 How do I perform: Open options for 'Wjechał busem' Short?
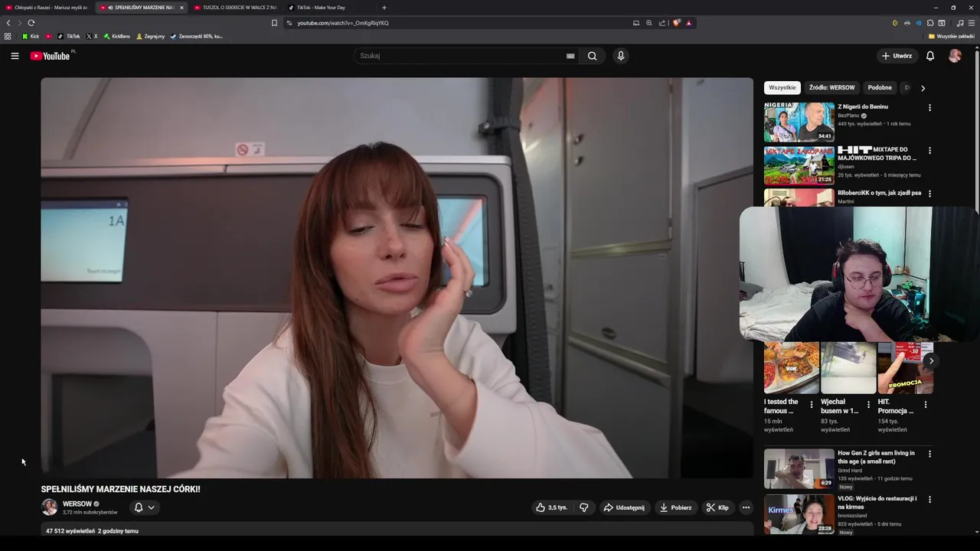[x=868, y=405]
